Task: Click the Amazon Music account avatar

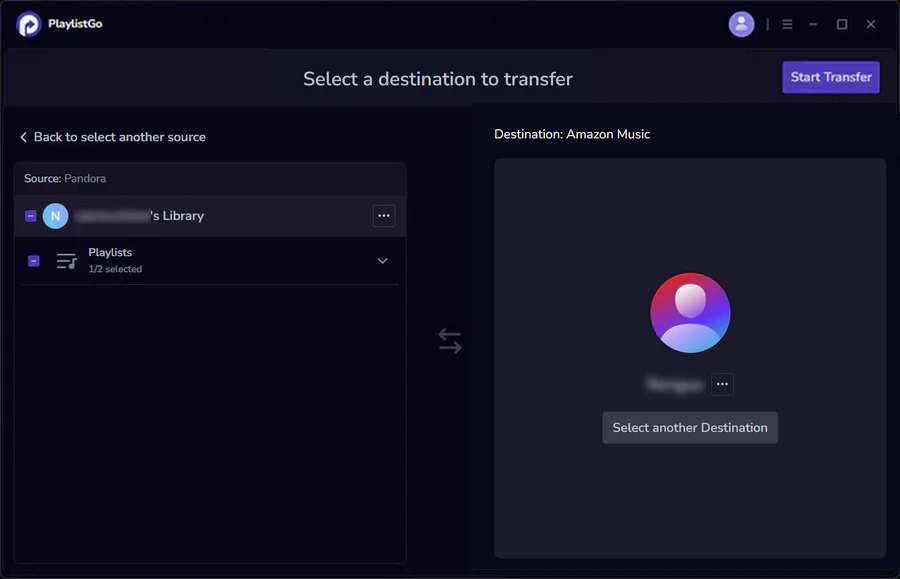Action: (x=690, y=313)
